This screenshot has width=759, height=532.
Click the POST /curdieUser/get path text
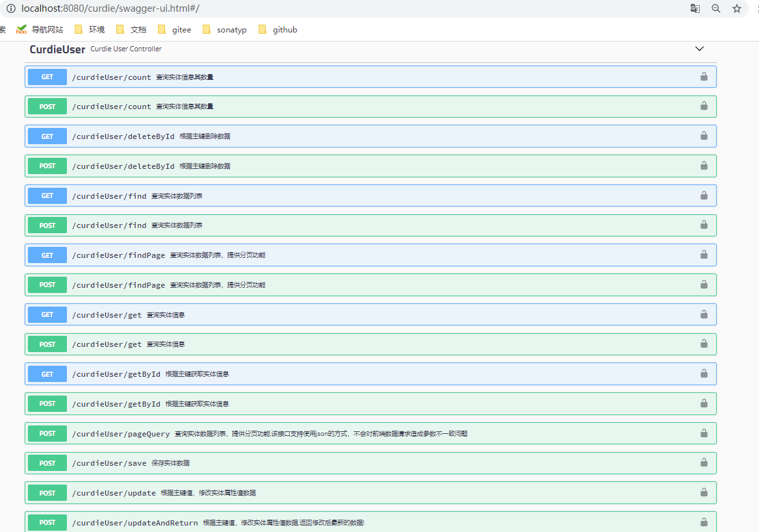pyautogui.click(x=107, y=345)
